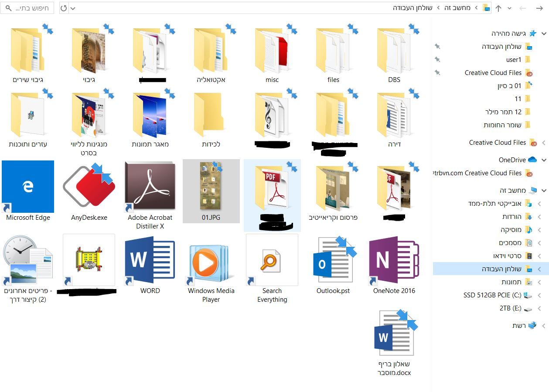This screenshot has width=549, height=392.
Task: Expand the SSD 512GB PCIE (C:) drive
Action: 539,295
